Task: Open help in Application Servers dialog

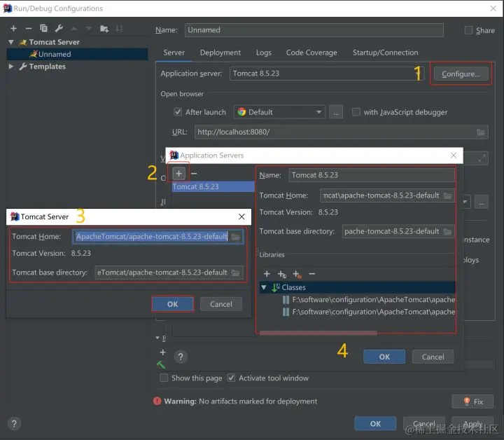Action: click(x=181, y=357)
